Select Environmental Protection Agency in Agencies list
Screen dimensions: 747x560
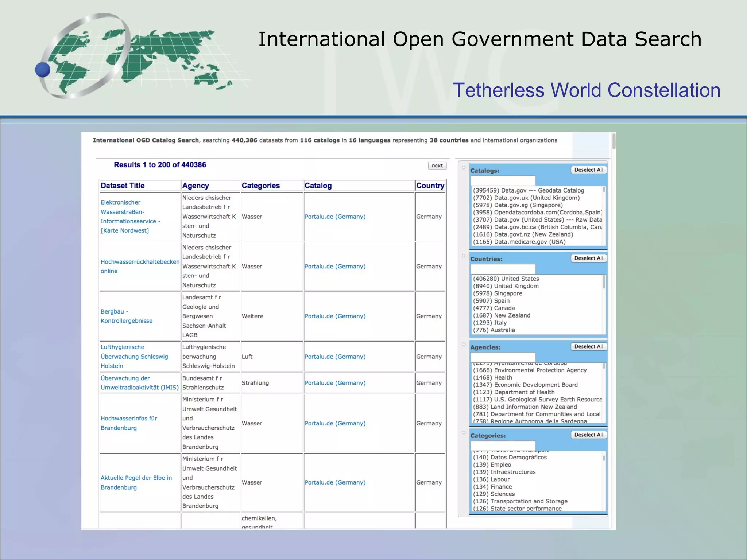tap(530, 370)
